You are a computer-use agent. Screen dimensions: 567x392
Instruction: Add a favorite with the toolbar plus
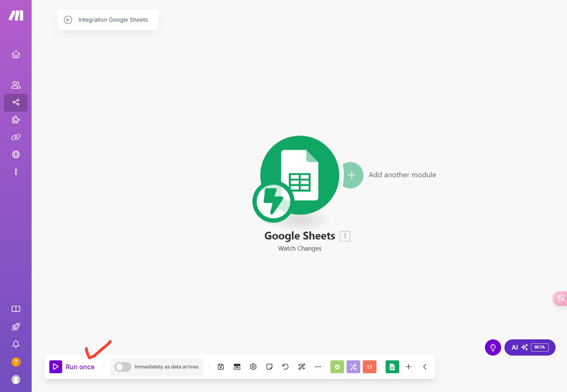tap(408, 367)
